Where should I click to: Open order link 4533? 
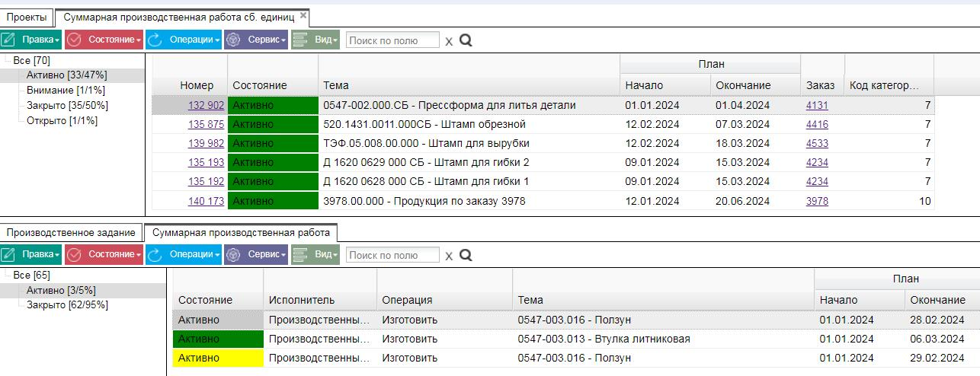click(817, 144)
